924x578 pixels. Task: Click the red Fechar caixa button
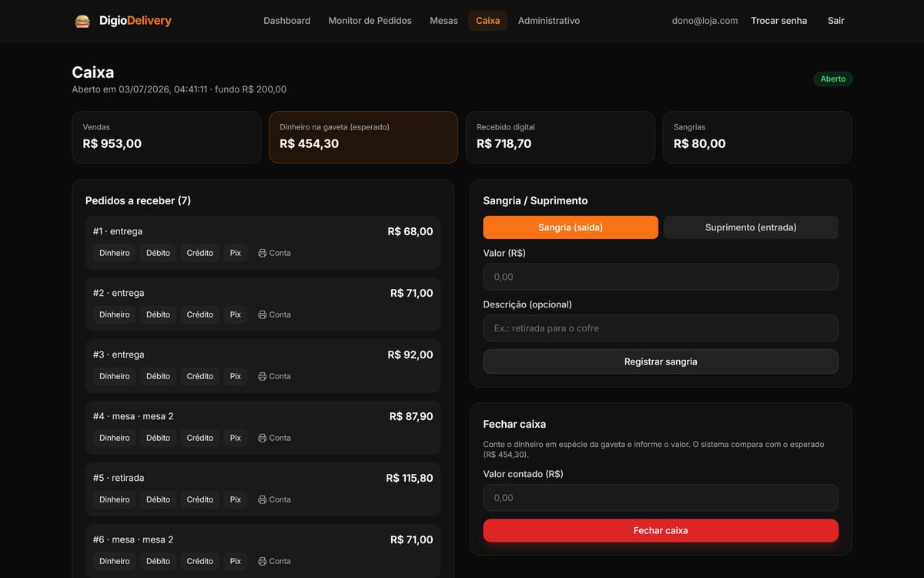coord(661,530)
